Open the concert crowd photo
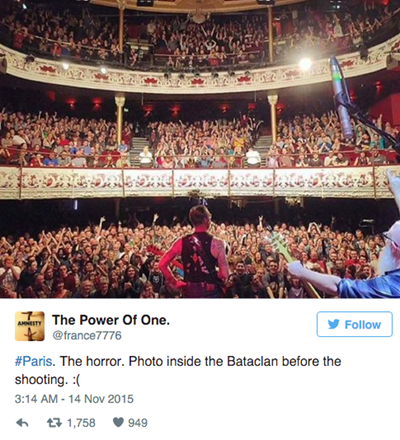The width and height of the screenshot is (400, 440). 200,149
